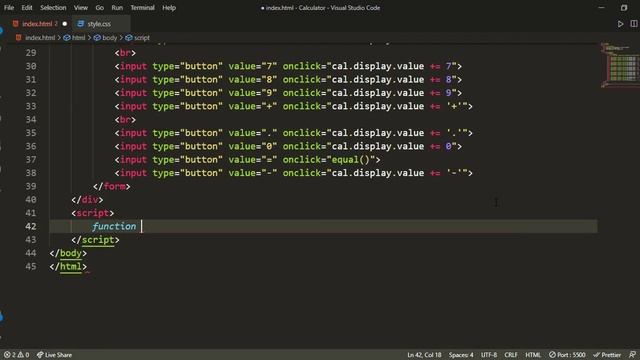The width and height of the screenshot is (640, 360).
Task: Click the minimap code preview
Action: 620,64
